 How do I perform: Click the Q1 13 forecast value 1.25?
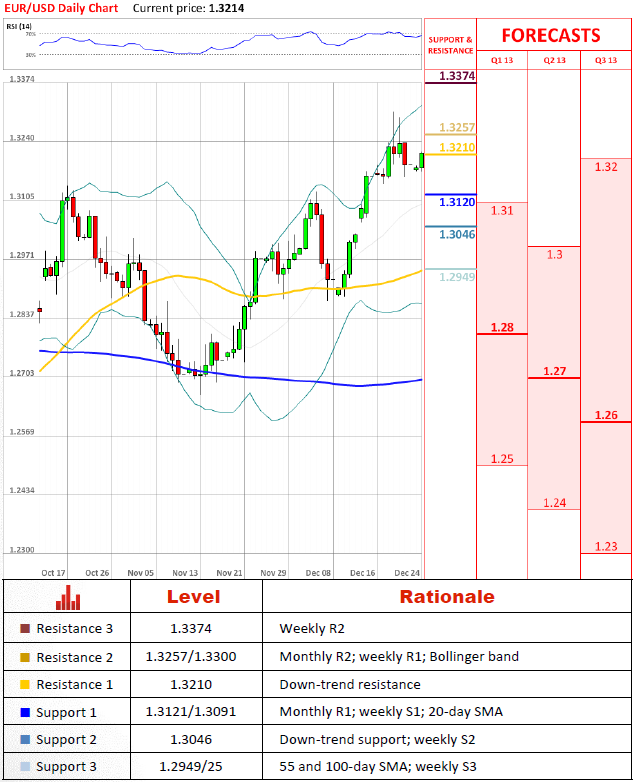click(502, 459)
